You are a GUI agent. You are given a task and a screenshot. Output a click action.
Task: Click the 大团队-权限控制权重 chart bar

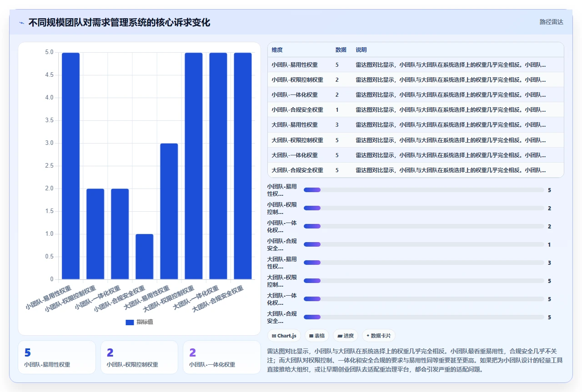point(194,166)
